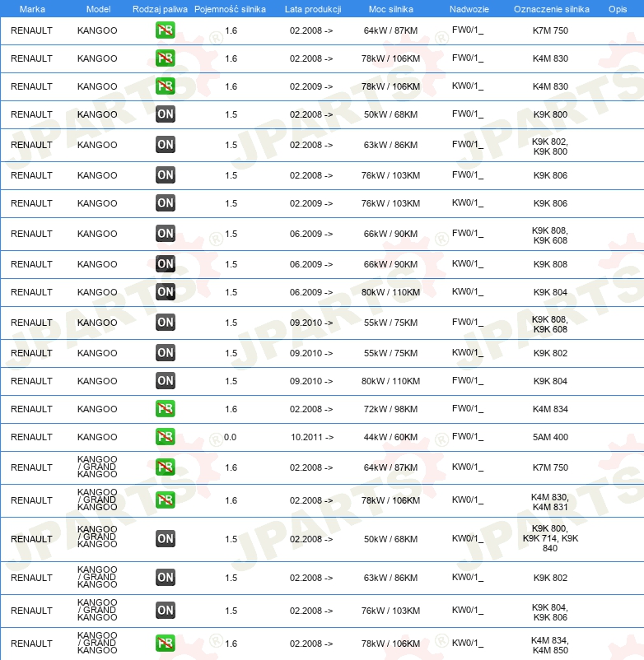This screenshot has width=644, height=660.
Task: Click 76kW / 103KM for Grand Kangoo K9K 804, K9K 806
Action: (390, 611)
